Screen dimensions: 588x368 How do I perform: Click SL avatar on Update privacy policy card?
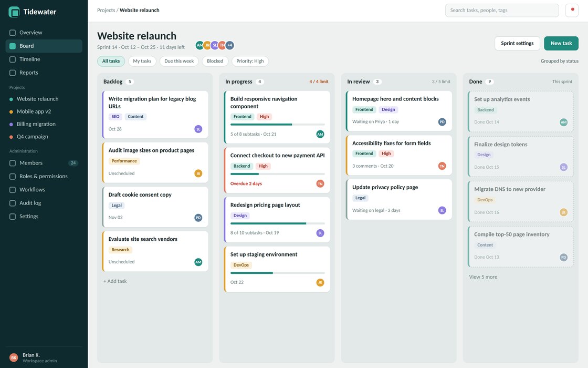(442, 211)
